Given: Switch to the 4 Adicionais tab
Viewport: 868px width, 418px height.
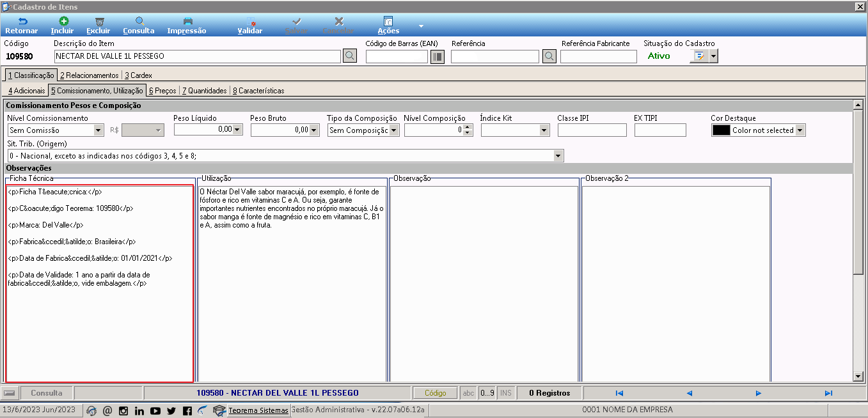Looking at the screenshot, I should (27, 91).
